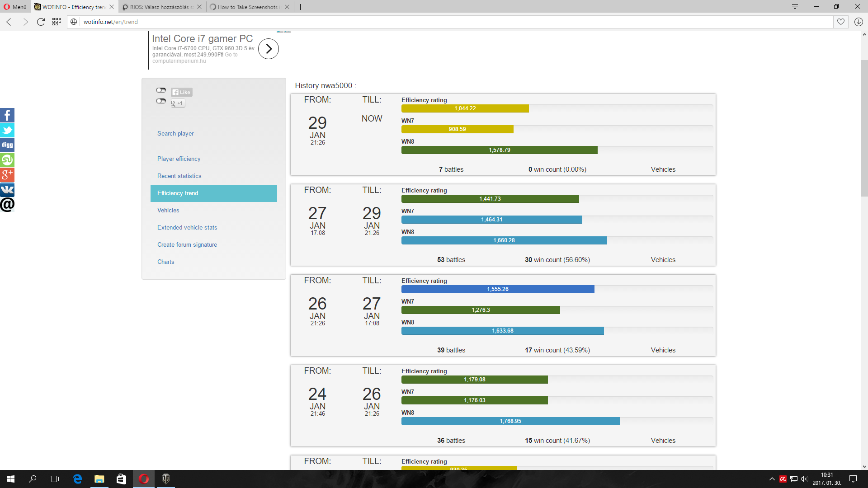Image resolution: width=868 pixels, height=488 pixels.
Task: Click the Facebook Like button
Action: [182, 92]
